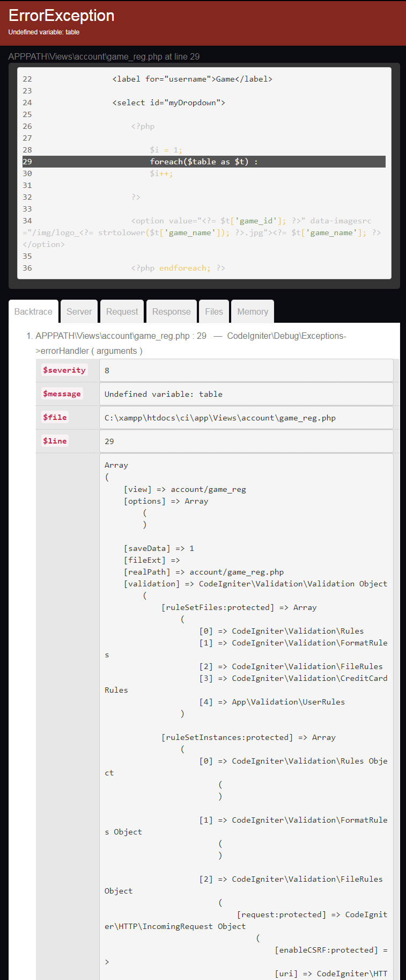Click the $file label
The height and width of the screenshot is (980, 406).
click(55, 417)
